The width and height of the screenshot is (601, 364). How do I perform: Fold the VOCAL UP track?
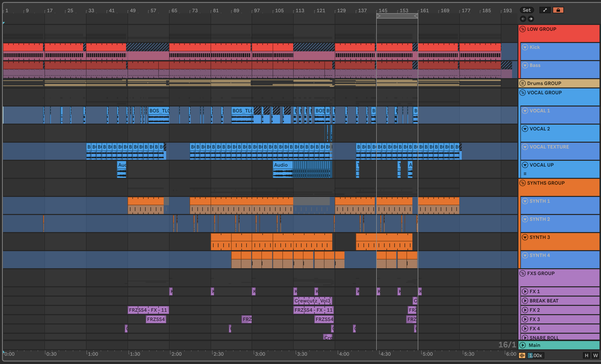[525, 165]
